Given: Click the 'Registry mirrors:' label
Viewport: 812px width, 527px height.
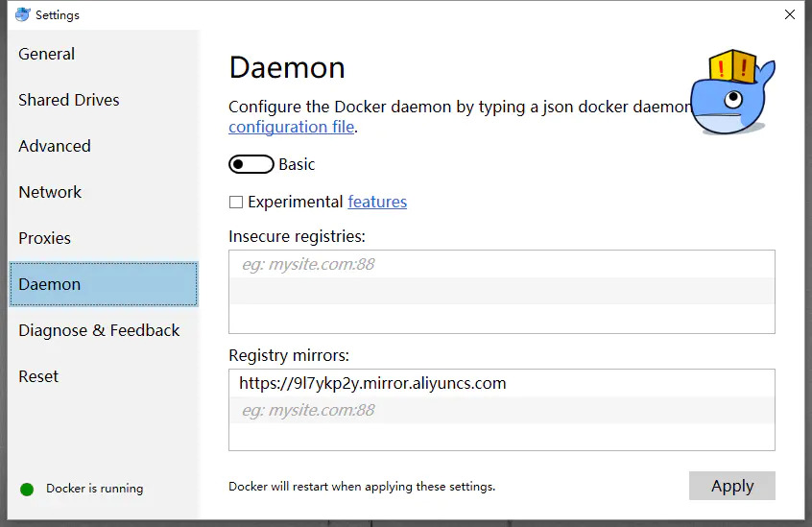Looking at the screenshot, I should click(x=289, y=355).
